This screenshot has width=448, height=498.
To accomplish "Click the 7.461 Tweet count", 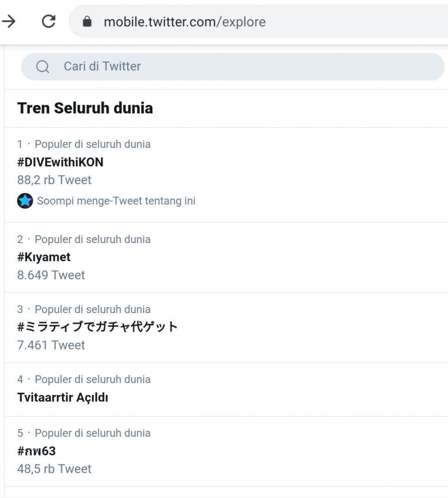I will click(51, 345).
